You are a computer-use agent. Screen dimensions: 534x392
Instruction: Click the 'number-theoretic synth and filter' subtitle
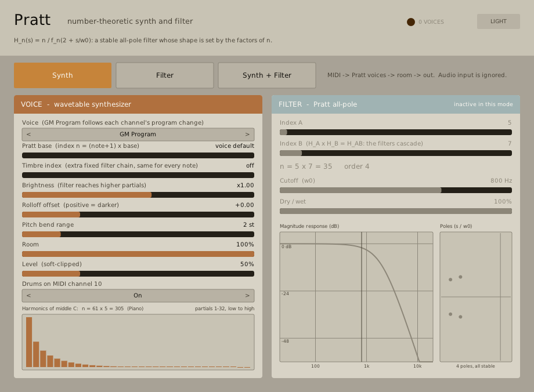click(130, 21)
